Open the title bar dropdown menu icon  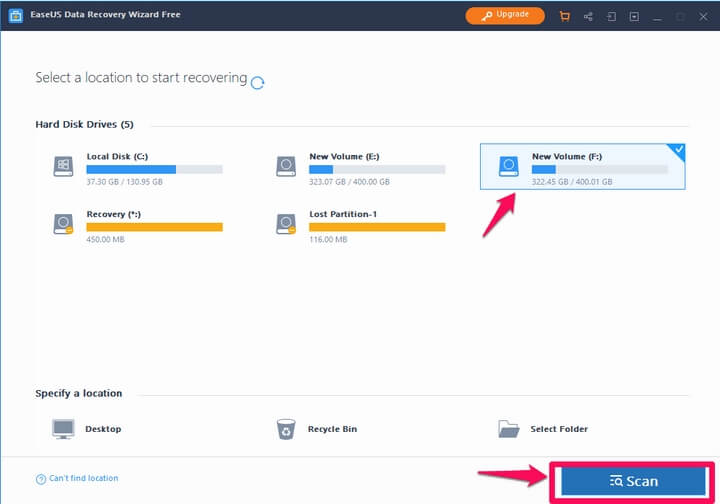point(634,17)
